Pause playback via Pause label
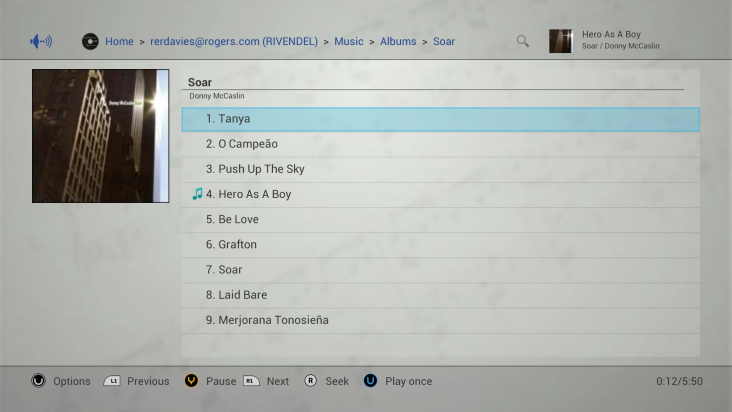The height and width of the screenshot is (412, 732). pos(221,381)
